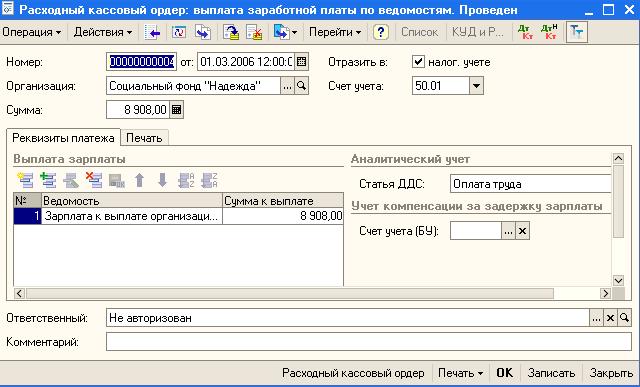Open the calendar picker next to date
This screenshot has width=640, height=387.
point(302,62)
